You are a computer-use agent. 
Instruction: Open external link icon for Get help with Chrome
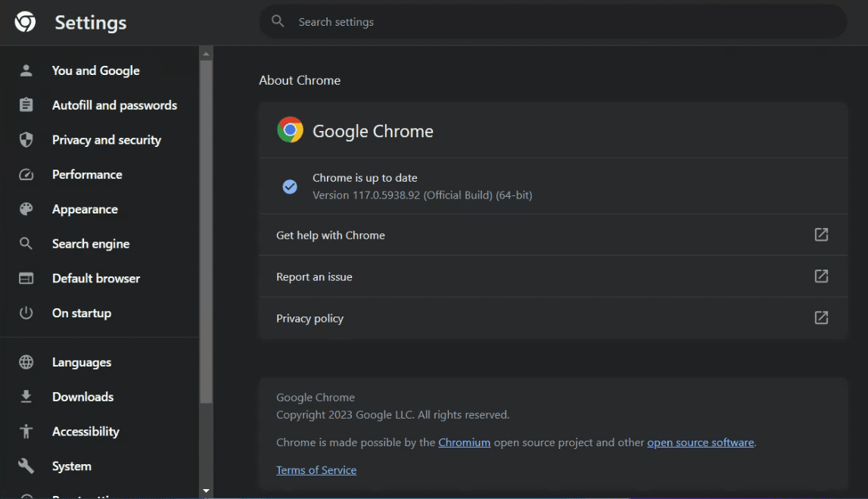click(821, 234)
